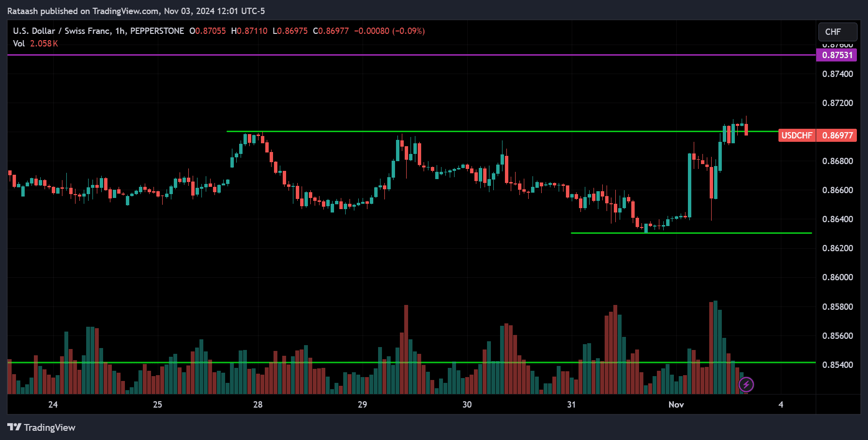
Task: Click the 0.86200 price axis label
Action: tap(838, 248)
